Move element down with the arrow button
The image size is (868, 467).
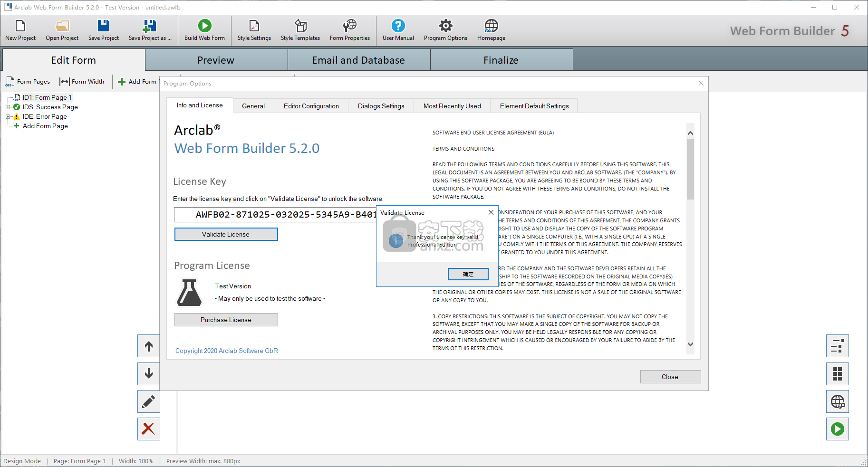click(x=149, y=374)
